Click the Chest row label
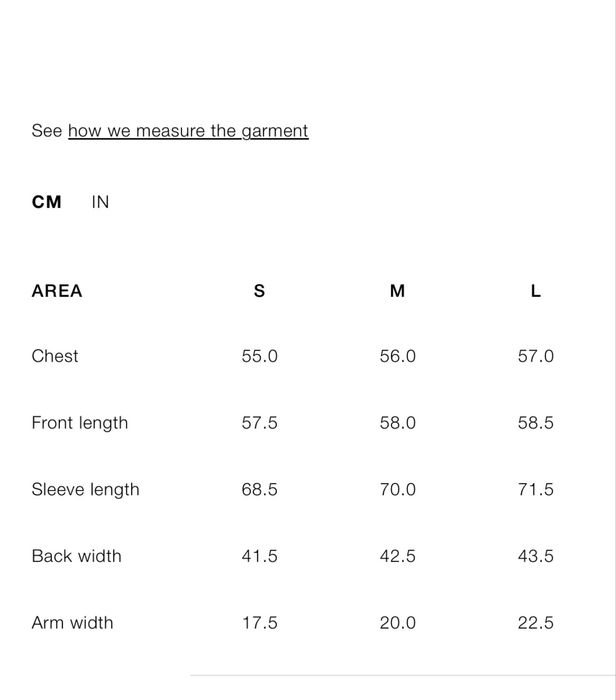This screenshot has height=700, width=616. (x=55, y=356)
